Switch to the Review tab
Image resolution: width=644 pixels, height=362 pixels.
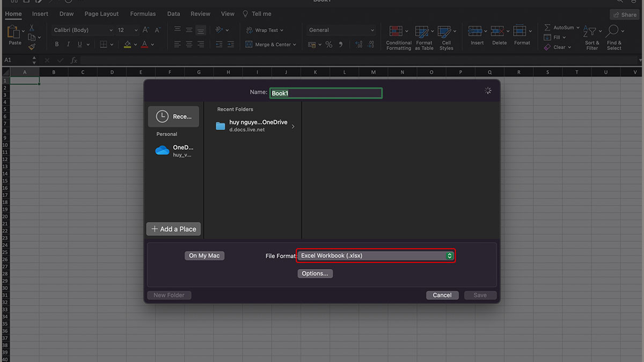201,13
